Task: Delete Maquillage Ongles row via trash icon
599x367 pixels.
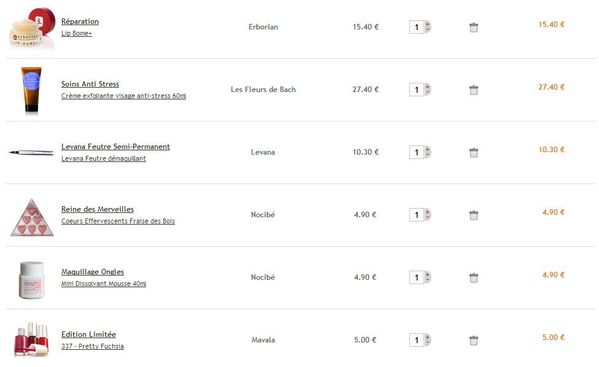Action: click(x=473, y=278)
